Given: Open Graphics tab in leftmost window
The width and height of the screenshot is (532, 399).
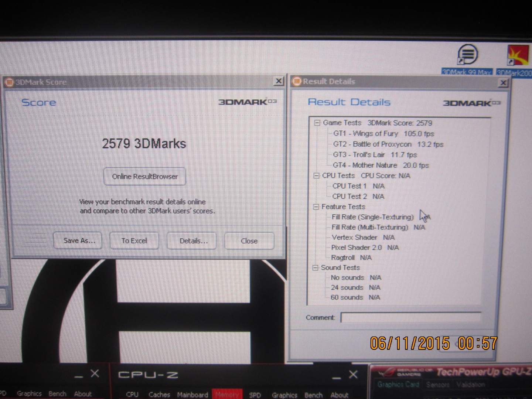Looking at the screenshot, I should pyautogui.click(x=29, y=393).
